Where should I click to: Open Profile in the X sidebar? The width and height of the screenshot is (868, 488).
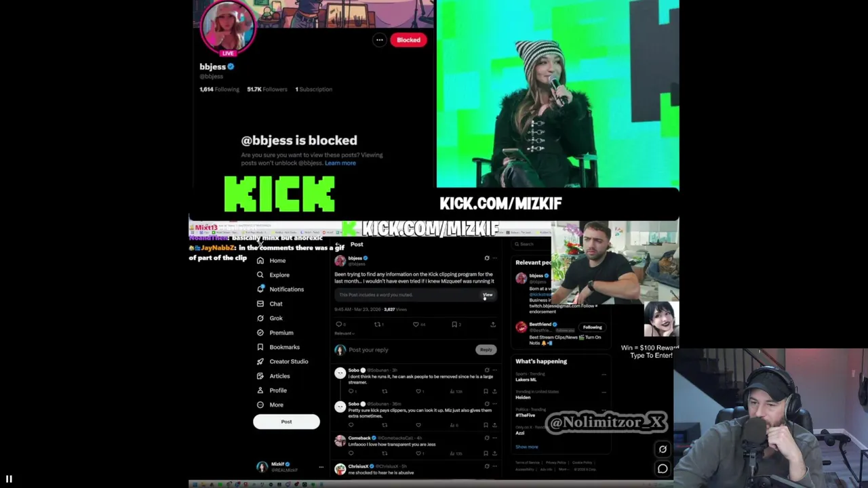[x=272, y=390]
